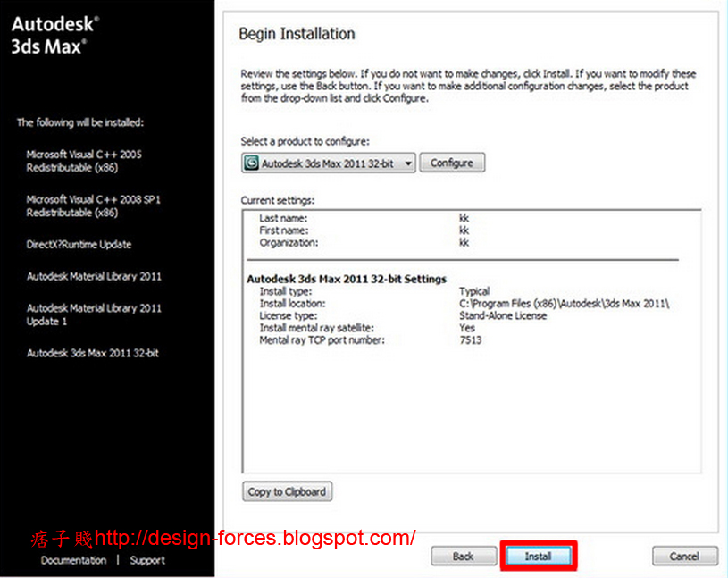Click the 'Typical' install type value
728x578 pixels.
click(x=474, y=291)
